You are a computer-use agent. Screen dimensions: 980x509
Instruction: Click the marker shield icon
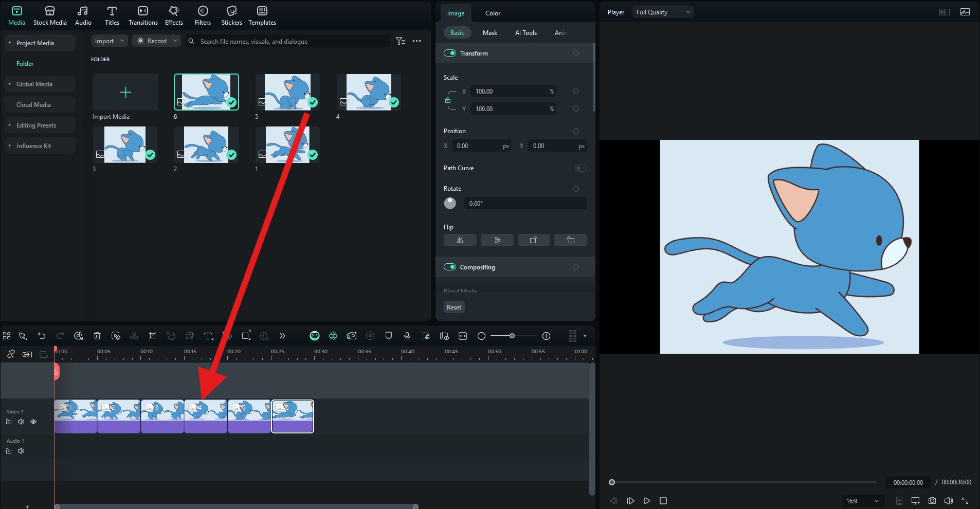389,336
